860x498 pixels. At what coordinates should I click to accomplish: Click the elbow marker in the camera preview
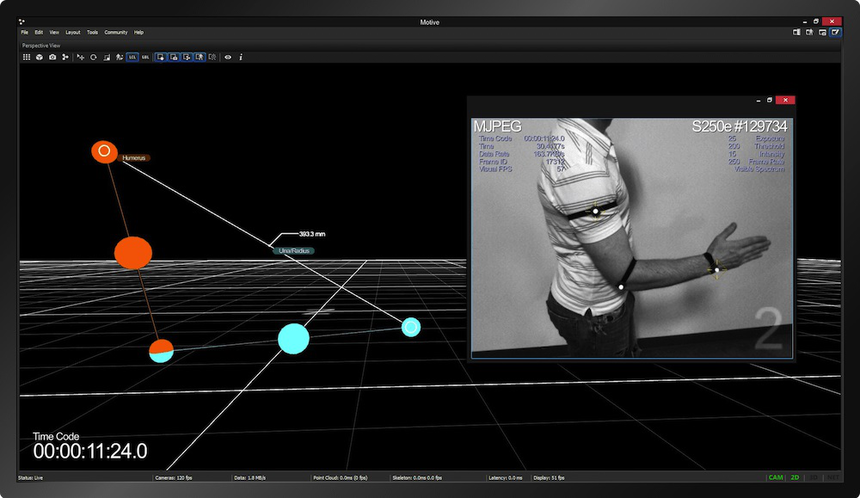pos(621,287)
